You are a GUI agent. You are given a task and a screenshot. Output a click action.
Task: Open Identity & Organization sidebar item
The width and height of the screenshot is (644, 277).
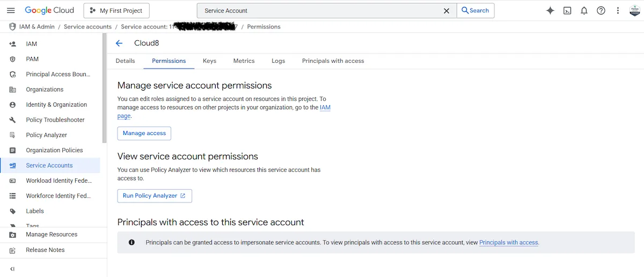(x=50, y=104)
